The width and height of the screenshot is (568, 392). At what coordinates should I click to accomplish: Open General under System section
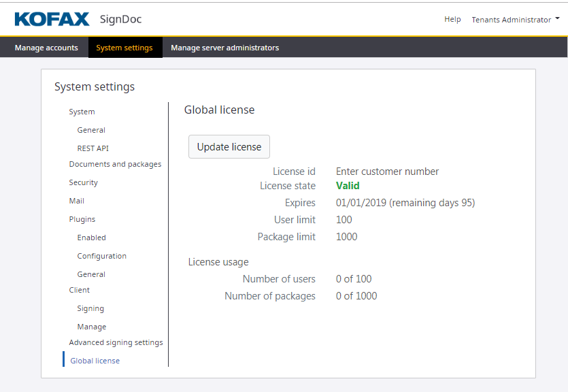click(x=91, y=130)
